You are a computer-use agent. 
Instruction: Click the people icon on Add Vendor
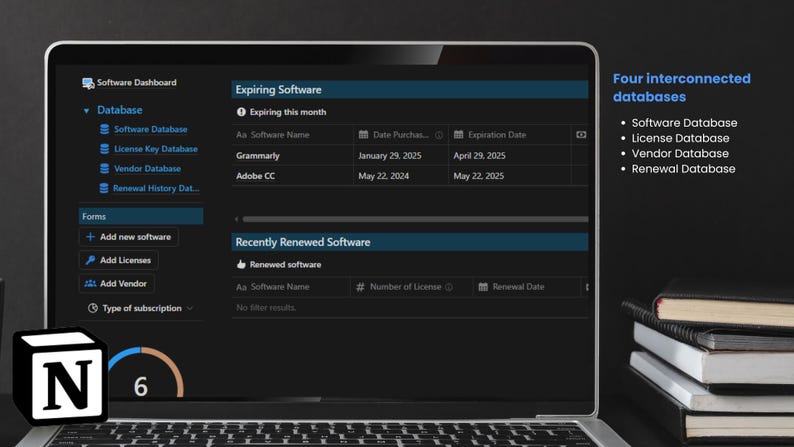pyautogui.click(x=90, y=283)
